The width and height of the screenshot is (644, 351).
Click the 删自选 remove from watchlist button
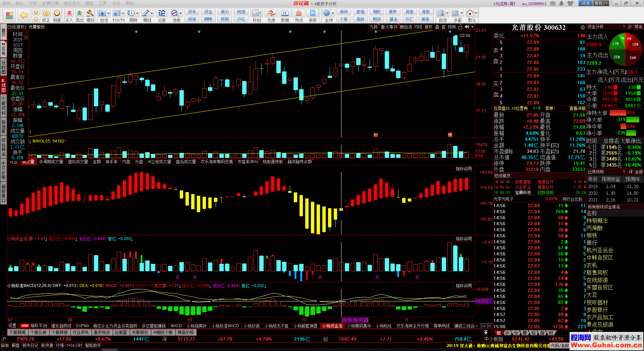click(x=406, y=27)
